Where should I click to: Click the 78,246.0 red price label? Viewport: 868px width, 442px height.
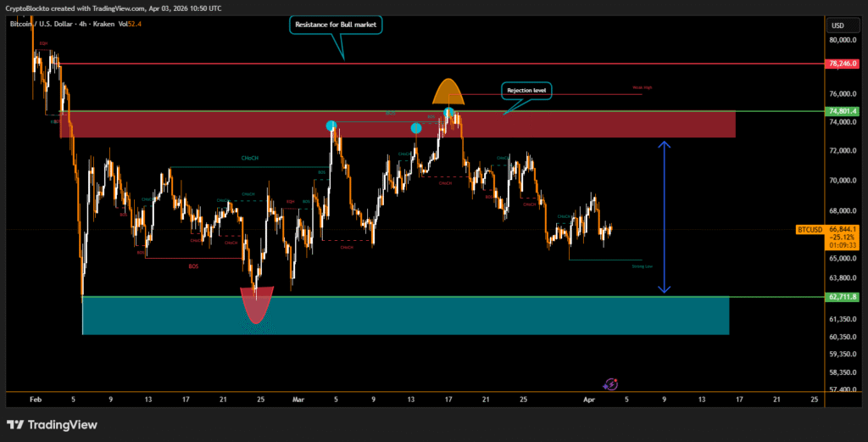pyautogui.click(x=843, y=64)
